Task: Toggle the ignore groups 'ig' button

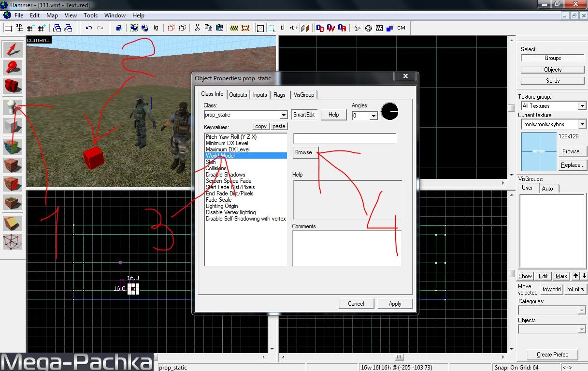Action: (156, 28)
